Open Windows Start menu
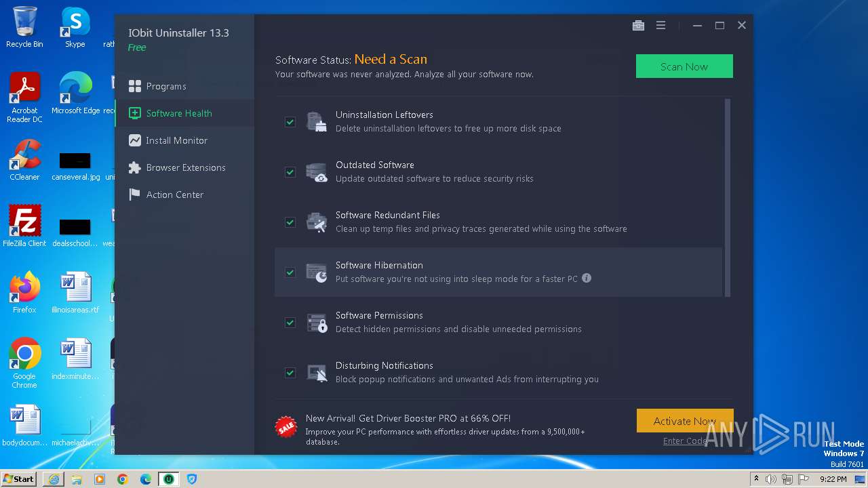868x488 pixels. point(19,479)
